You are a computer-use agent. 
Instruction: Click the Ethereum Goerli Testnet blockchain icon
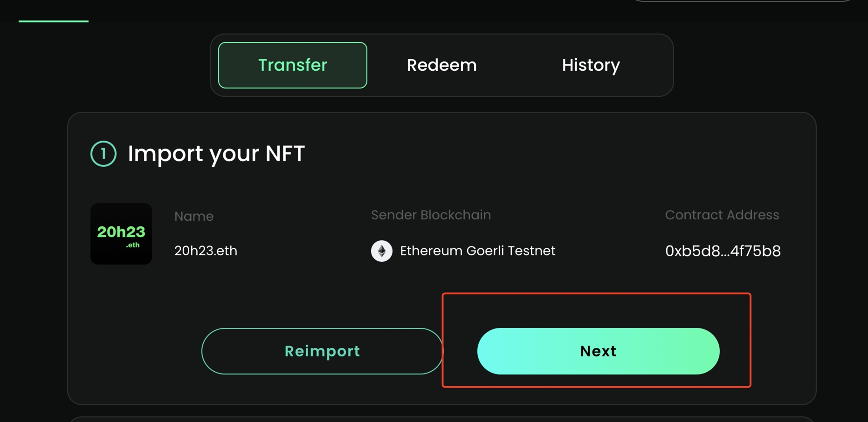[x=381, y=252]
